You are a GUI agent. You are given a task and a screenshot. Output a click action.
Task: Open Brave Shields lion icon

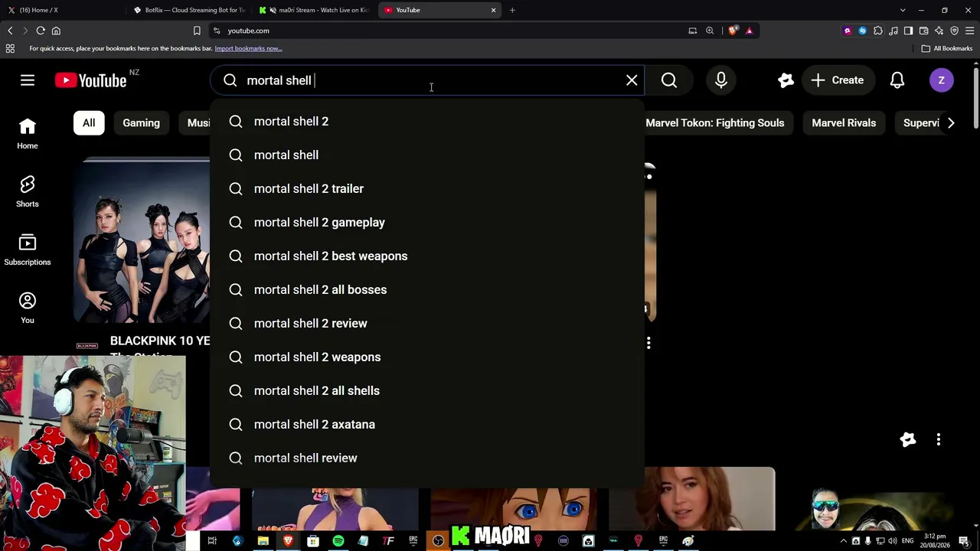pyautogui.click(x=733, y=31)
